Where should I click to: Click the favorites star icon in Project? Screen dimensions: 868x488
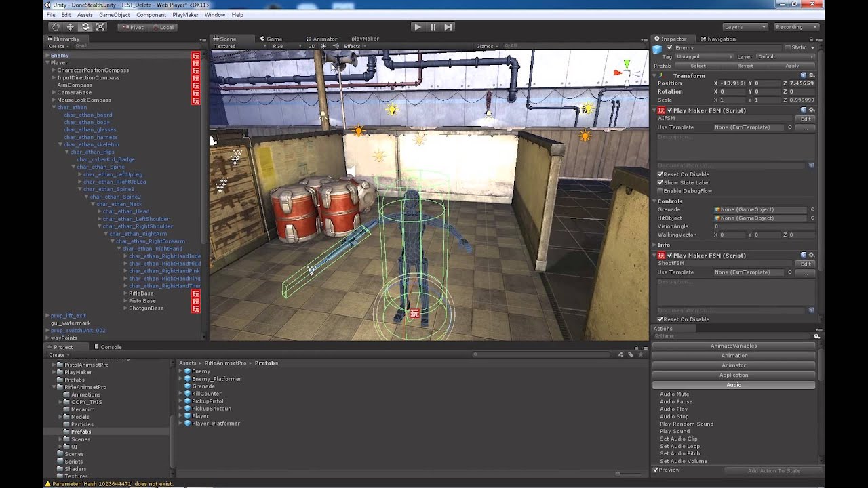(x=640, y=354)
